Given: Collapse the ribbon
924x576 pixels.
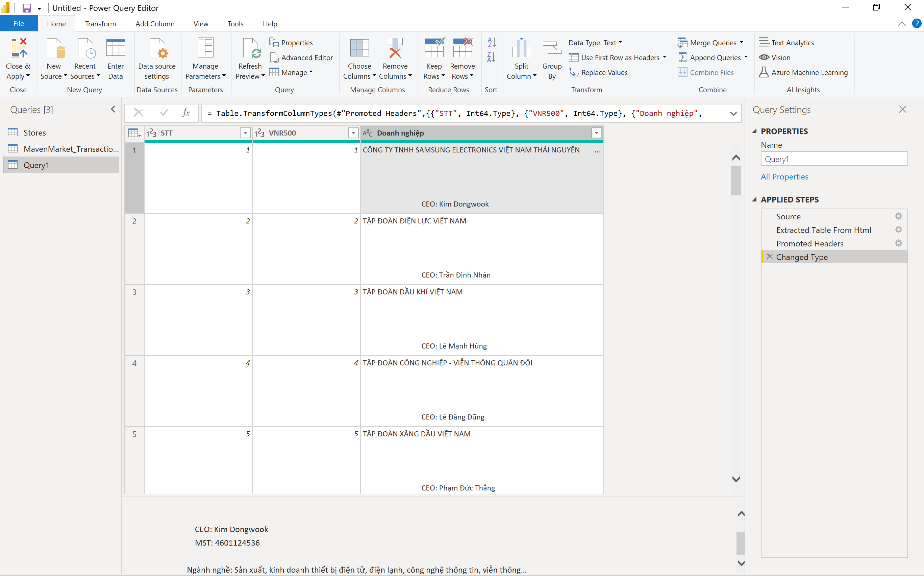Looking at the screenshot, I should (x=902, y=24).
